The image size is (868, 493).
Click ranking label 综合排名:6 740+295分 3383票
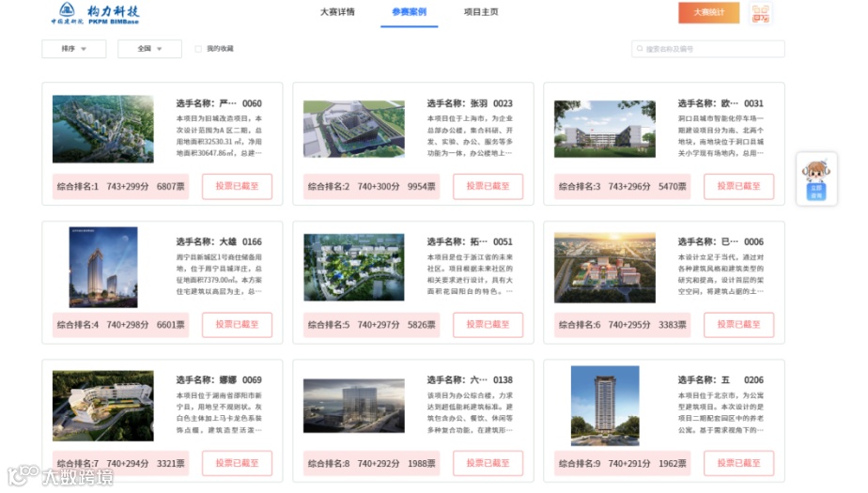click(x=622, y=325)
